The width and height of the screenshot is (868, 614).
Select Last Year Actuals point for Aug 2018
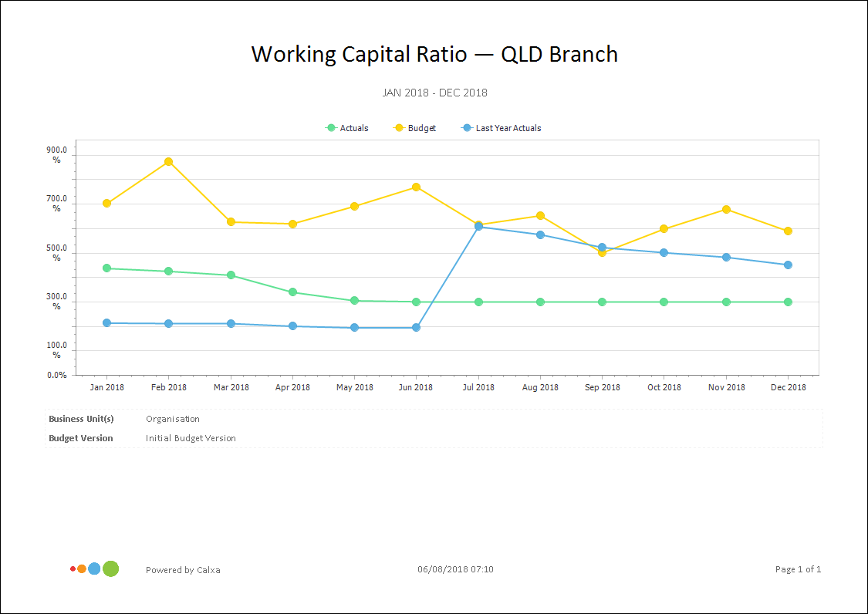(x=540, y=234)
